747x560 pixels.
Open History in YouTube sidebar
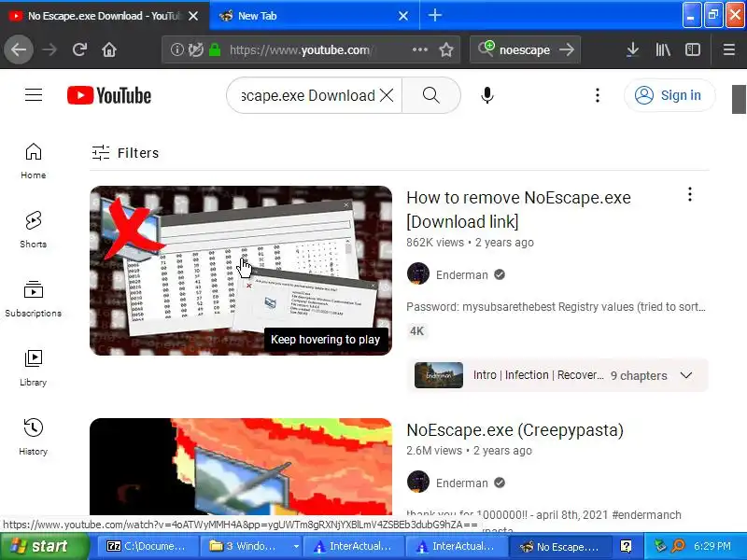point(34,437)
